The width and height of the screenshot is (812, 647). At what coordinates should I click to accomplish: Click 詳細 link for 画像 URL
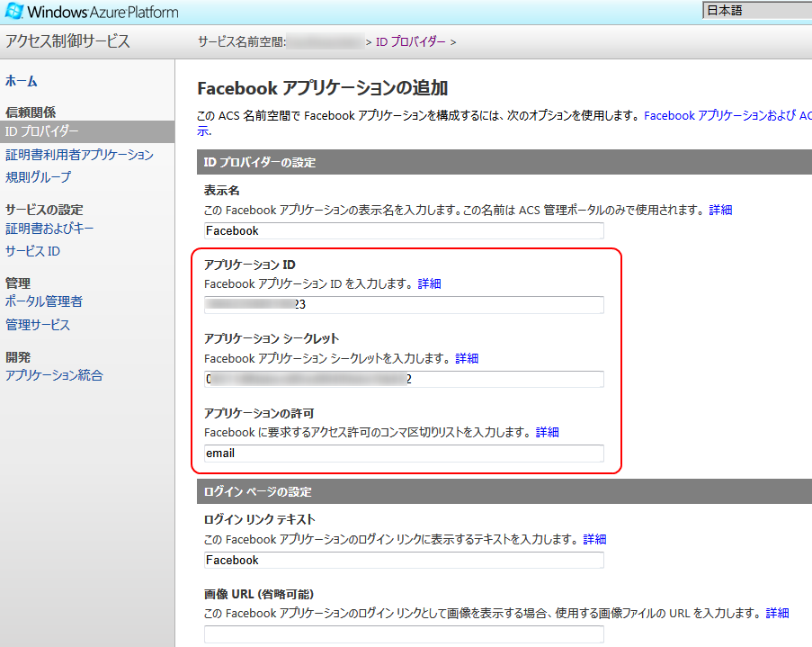[x=777, y=614]
